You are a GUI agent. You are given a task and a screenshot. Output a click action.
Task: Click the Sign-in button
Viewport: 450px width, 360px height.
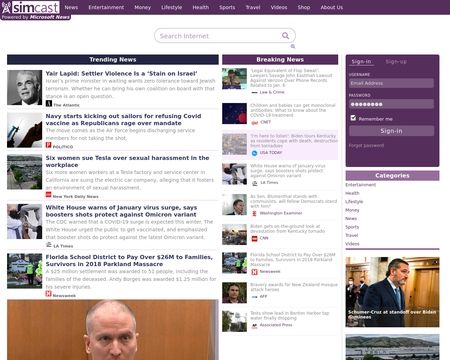click(x=391, y=131)
